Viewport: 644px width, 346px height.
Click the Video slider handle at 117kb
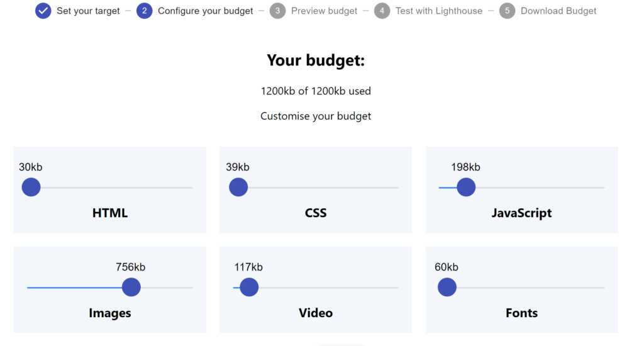[x=249, y=287]
